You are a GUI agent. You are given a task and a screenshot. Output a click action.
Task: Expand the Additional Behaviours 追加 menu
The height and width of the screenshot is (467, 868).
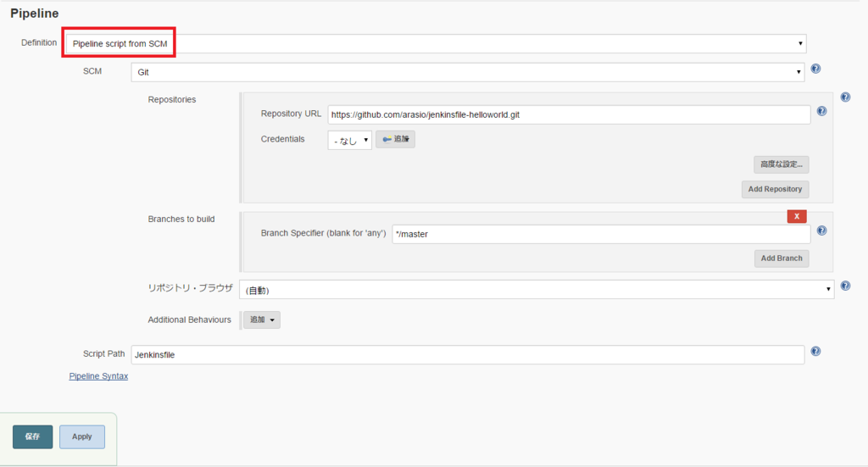262,320
